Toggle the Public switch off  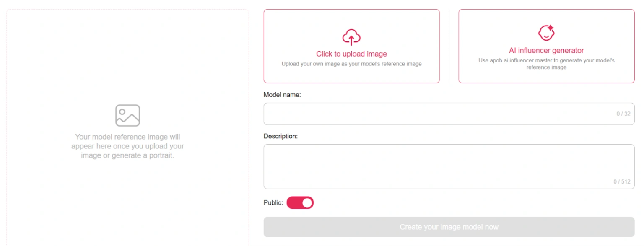(300, 203)
